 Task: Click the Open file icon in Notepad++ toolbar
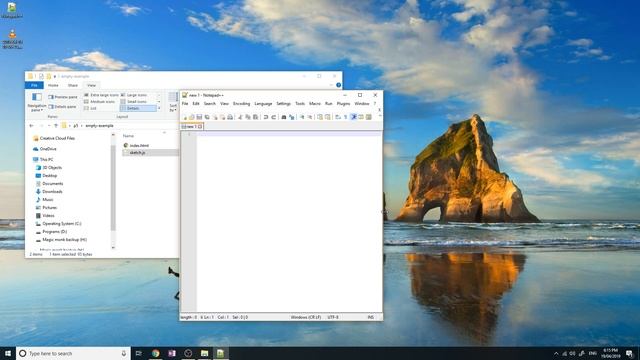coord(192,117)
